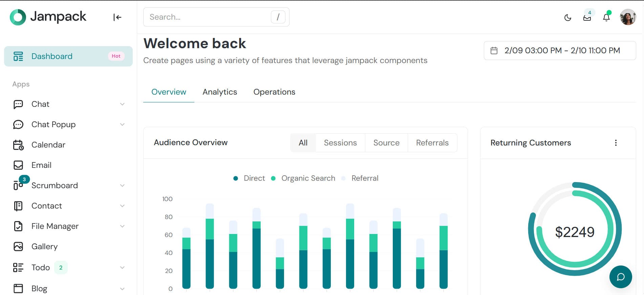The image size is (644, 295).
Task: Switch to the Analytics tab
Action: click(220, 92)
